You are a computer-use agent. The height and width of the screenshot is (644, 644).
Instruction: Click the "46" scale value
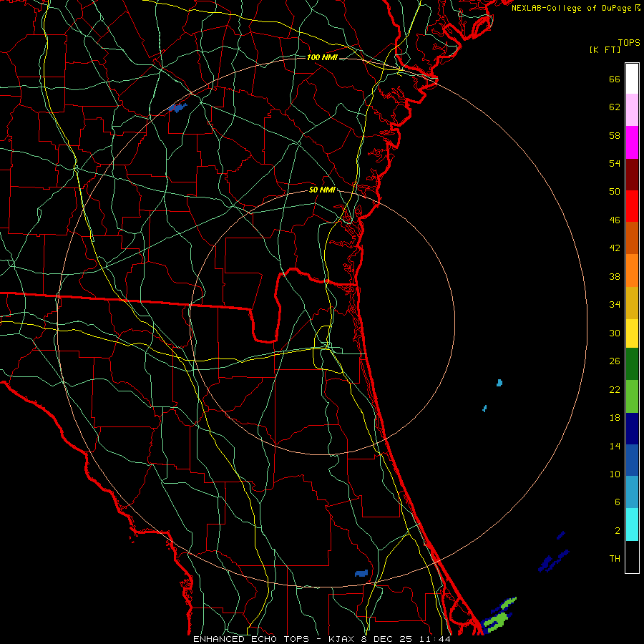coord(615,220)
